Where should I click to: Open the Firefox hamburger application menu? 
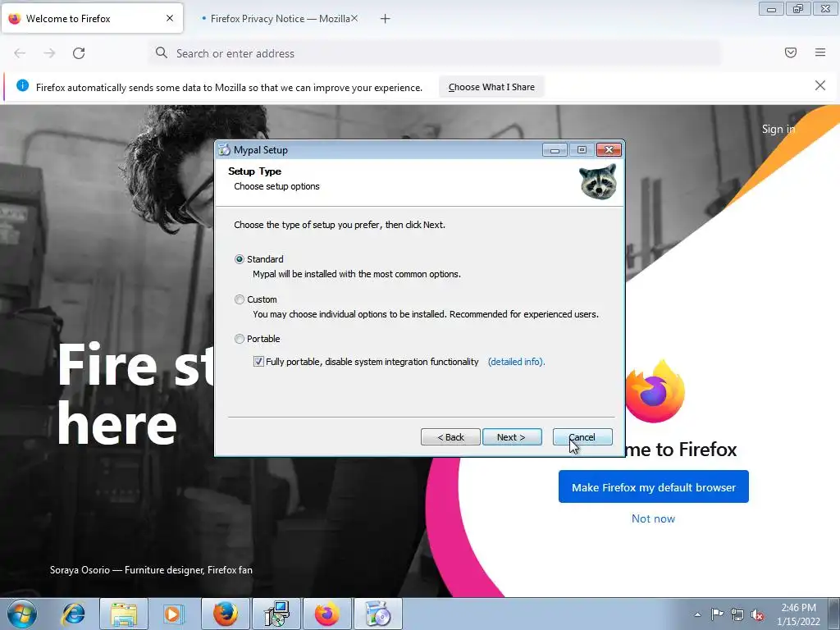click(820, 52)
